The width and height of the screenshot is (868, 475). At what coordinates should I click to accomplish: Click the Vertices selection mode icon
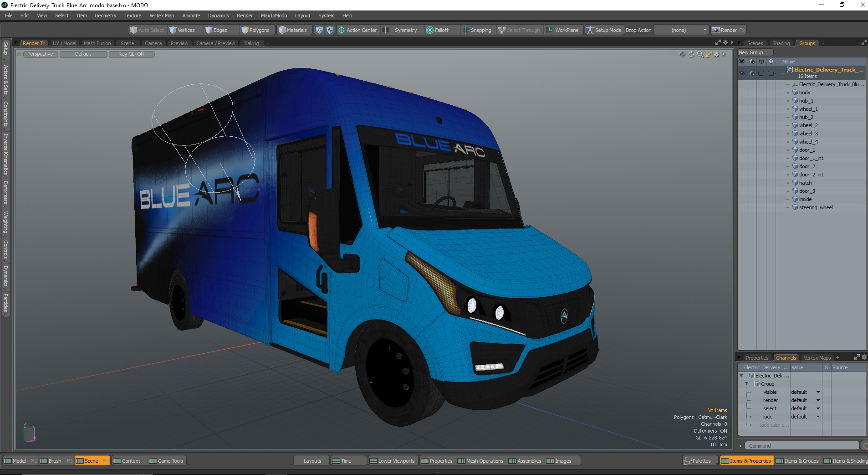coord(173,30)
